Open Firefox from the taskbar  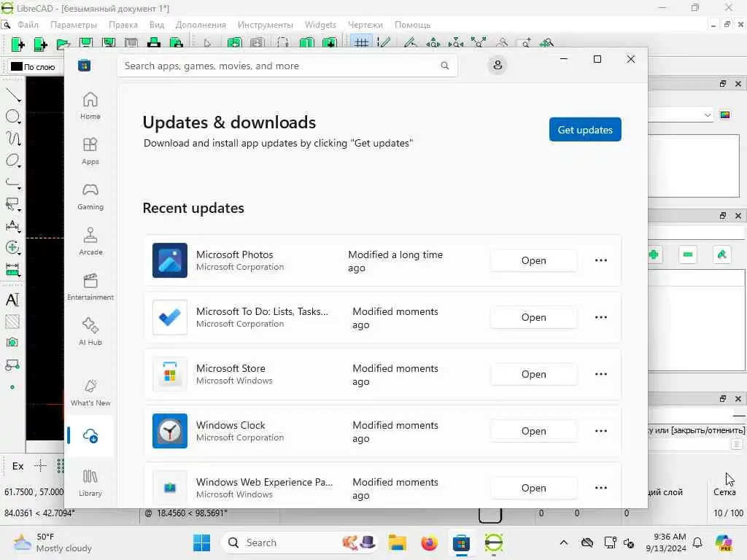coord(429,542)
